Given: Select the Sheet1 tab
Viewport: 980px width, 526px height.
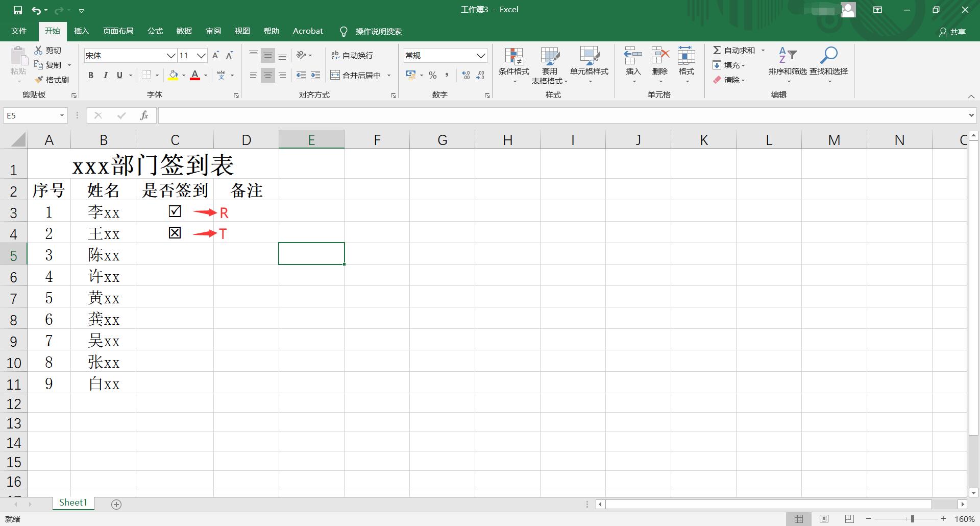Looking at the screenshot, I should [x=73, y=503].
